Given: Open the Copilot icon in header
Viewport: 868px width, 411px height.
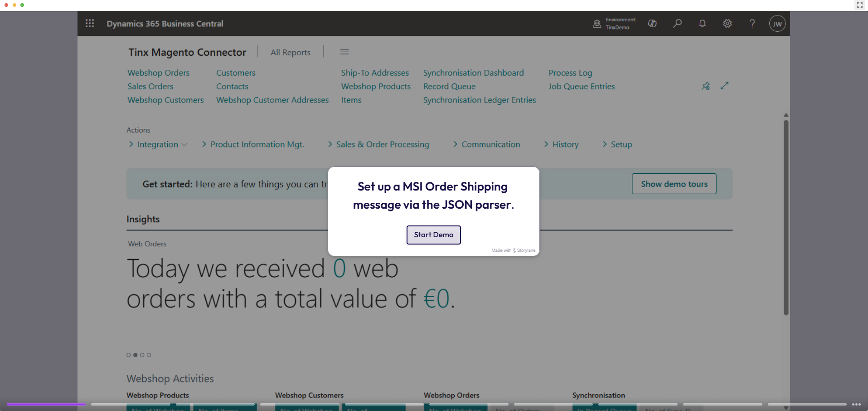Looking at the screenshot, I should (652, 24).
